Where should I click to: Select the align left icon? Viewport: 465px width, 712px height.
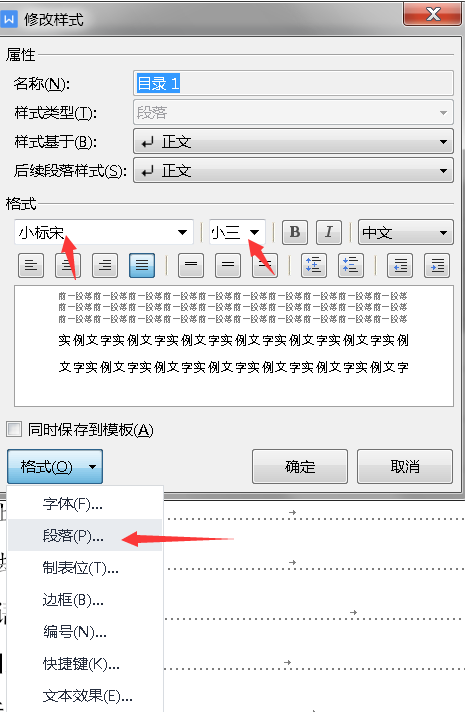31,265
